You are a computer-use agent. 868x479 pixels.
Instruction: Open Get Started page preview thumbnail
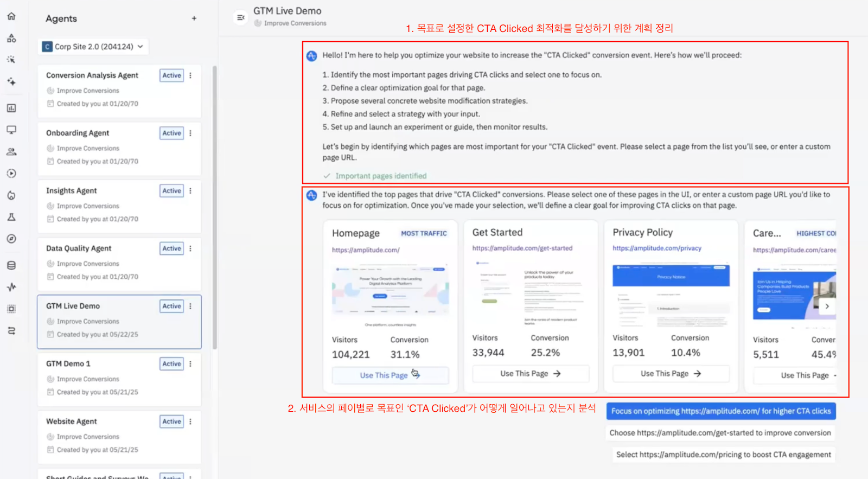click(x=531, y=293)
